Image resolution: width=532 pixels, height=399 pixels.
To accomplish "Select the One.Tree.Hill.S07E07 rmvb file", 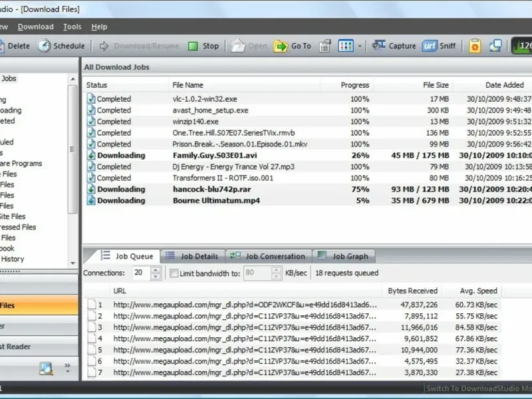I will tap(307, 132).
